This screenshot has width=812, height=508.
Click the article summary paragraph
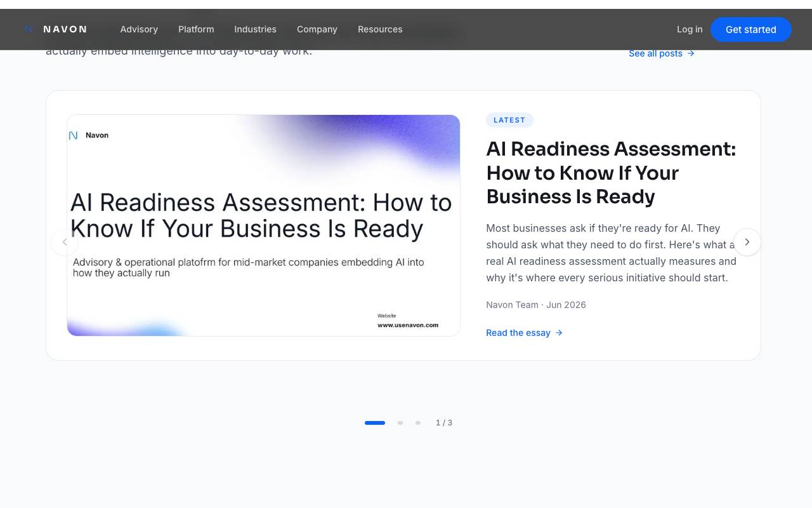point(612,253)
